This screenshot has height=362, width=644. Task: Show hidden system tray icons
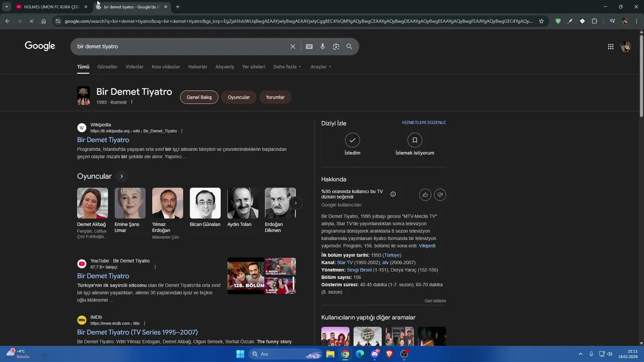click(580, 354)
